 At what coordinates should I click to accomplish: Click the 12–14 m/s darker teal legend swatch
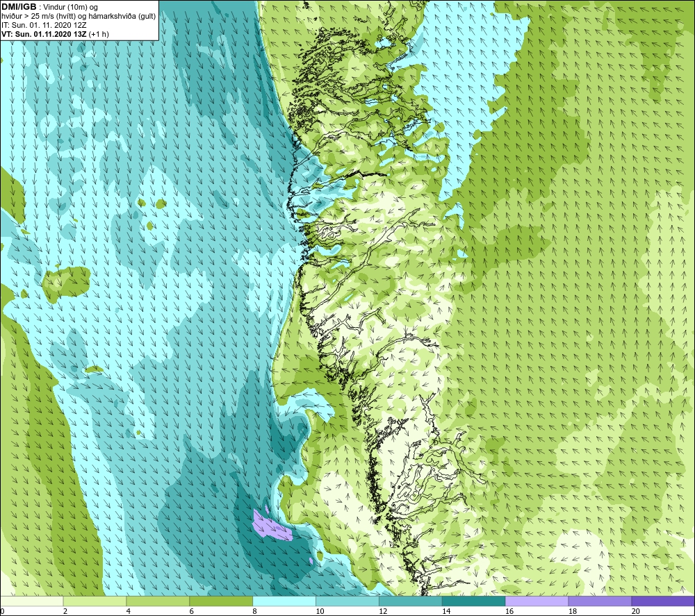tap(411, 601)
